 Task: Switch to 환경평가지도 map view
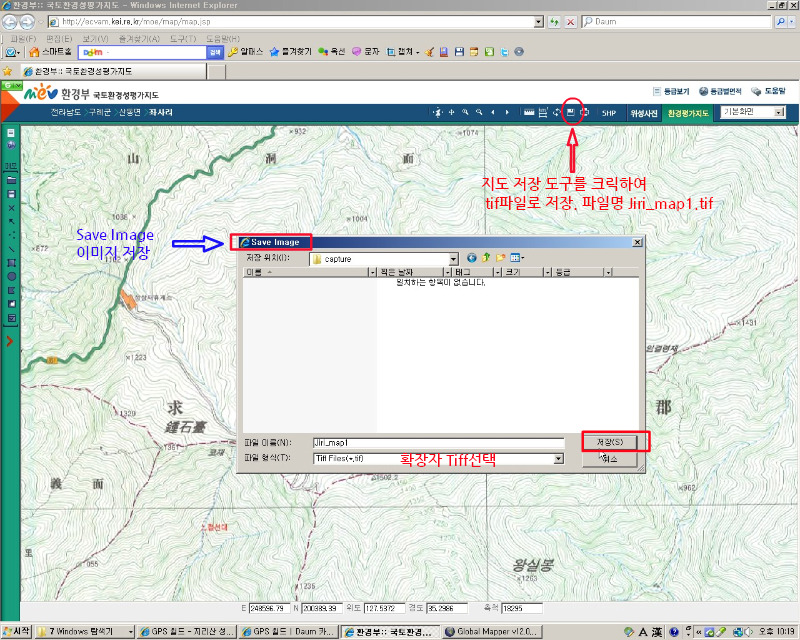688,113
